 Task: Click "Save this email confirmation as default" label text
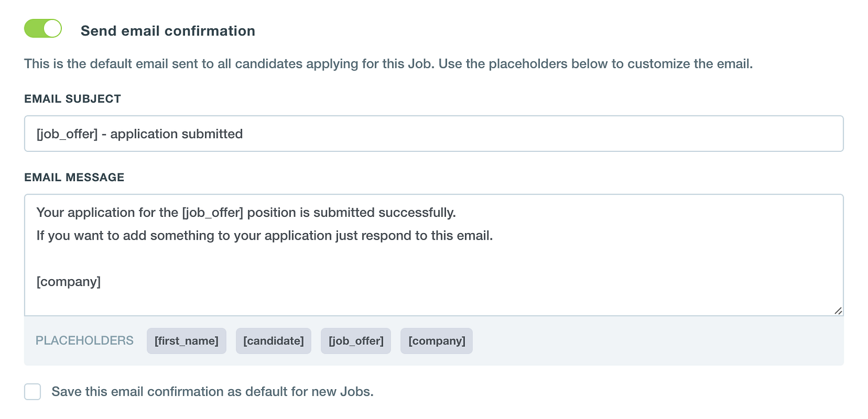pyautogui.click(x=212, y=391)
